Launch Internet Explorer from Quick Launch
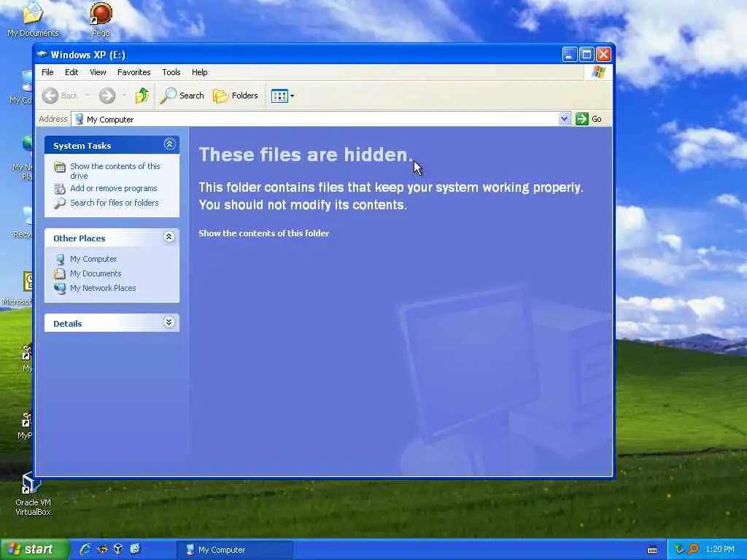This screenshot has height=560, width=747. (x=85, y=549)
